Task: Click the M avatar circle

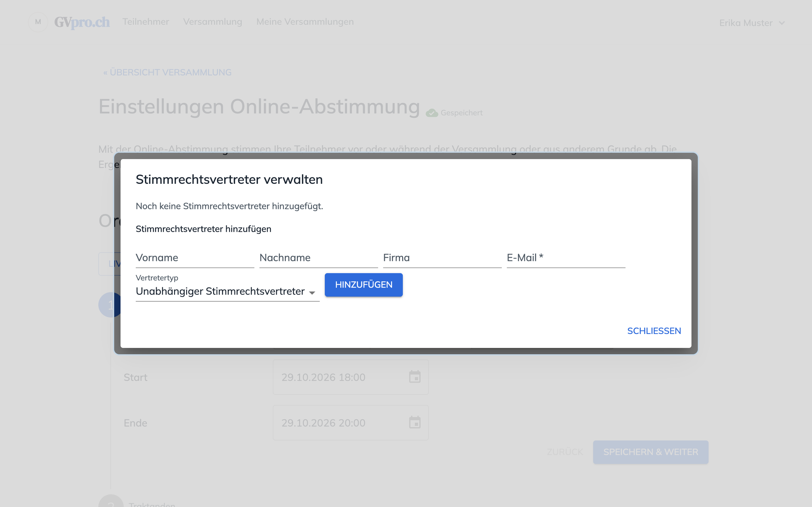Action: 38,22
